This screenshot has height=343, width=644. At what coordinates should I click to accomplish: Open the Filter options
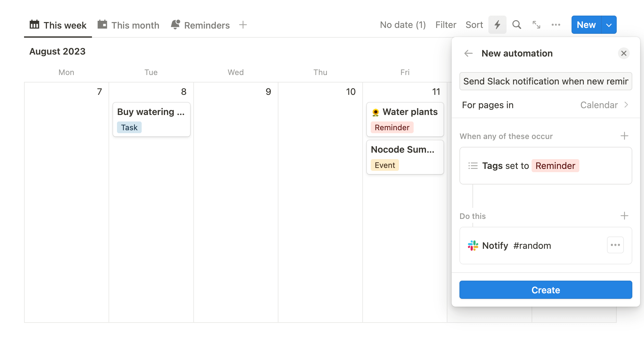(446, 25)
